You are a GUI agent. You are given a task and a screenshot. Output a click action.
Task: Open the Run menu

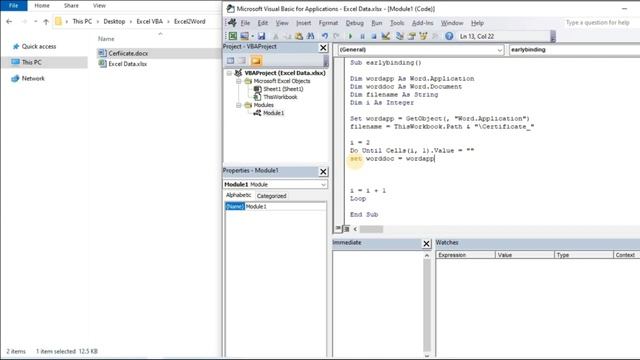point(377,23)
